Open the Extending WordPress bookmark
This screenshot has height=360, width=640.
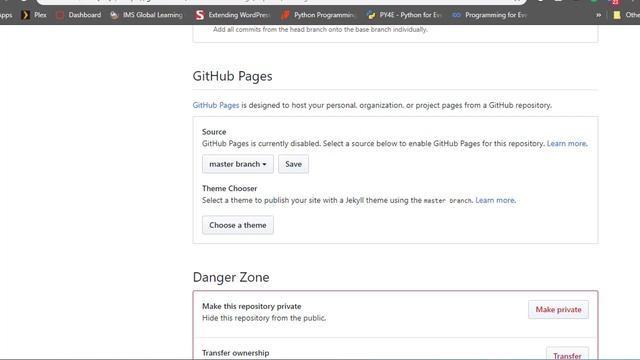[x=232, y=15]
